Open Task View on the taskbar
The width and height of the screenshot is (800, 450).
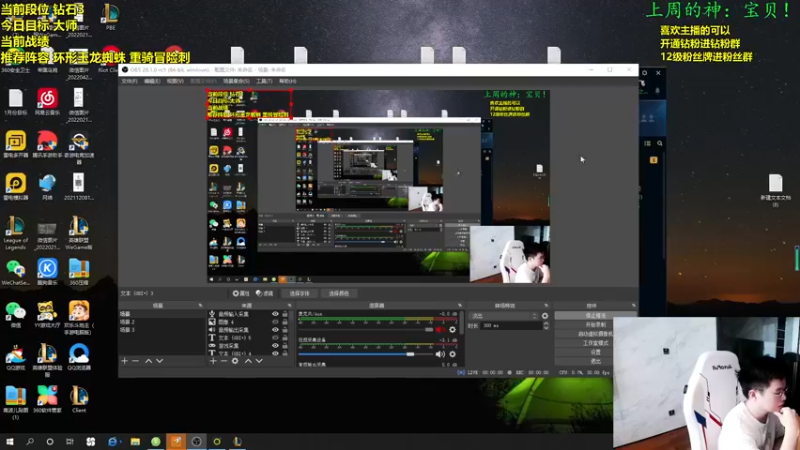pyautogui.click(x=70, y=441)
